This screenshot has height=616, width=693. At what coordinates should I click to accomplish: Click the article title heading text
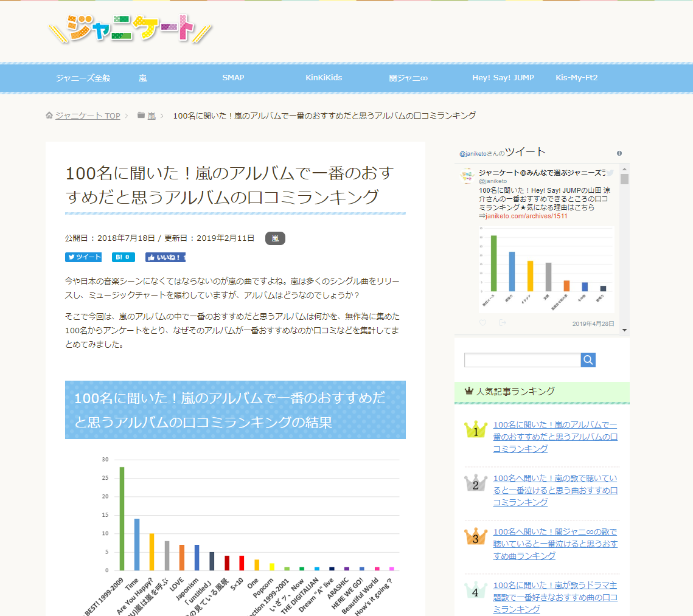point(230,185)
